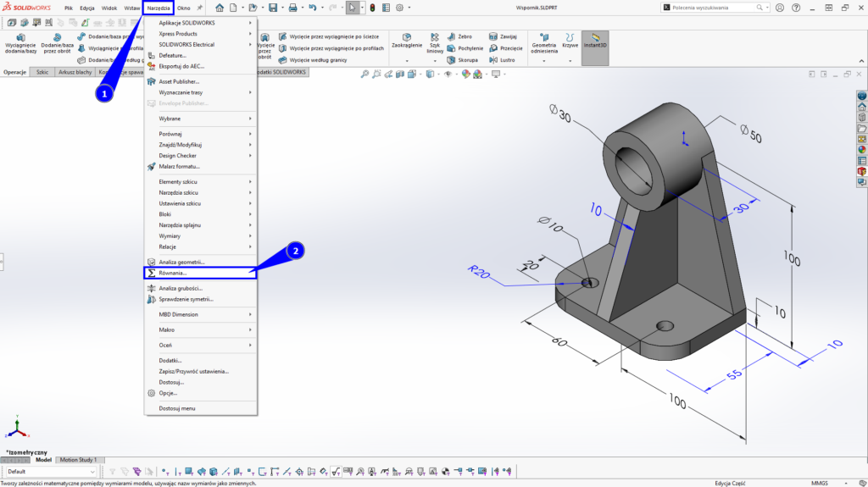
Task: Open the Motion Study 1 tab
Action: tap(78, 460)
